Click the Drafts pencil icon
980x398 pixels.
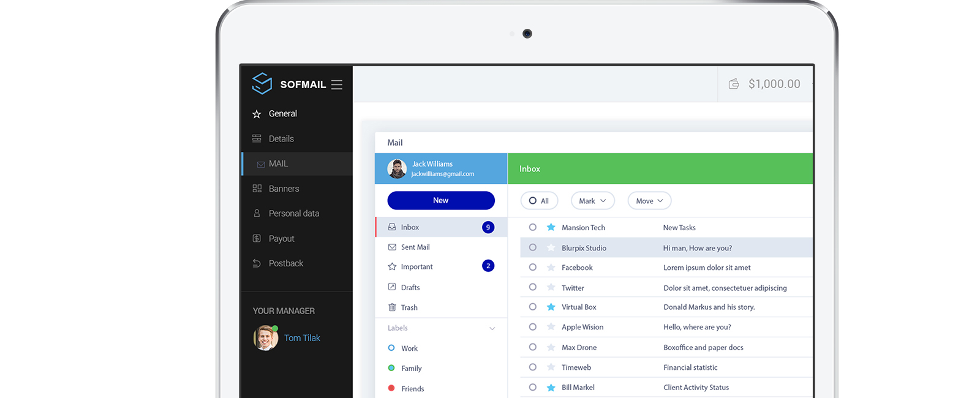click(x=392, y=287)
